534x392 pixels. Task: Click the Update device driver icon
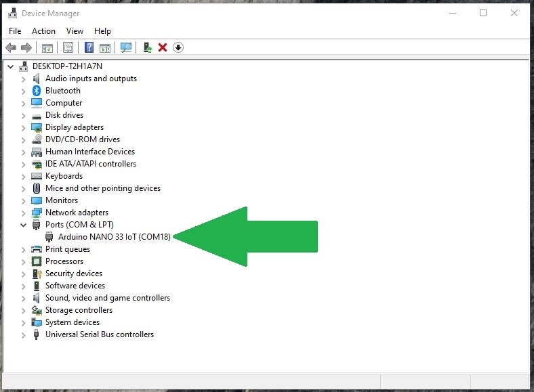[148, 47]
